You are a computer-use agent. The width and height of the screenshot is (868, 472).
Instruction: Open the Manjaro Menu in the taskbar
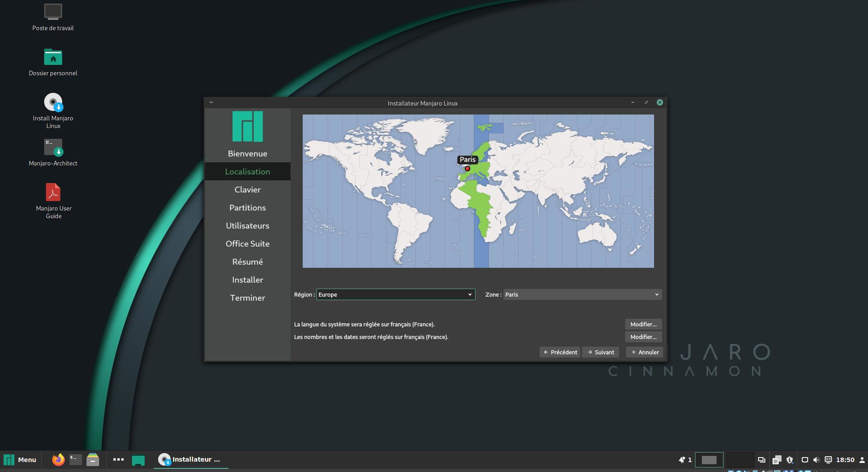[20, 460]
